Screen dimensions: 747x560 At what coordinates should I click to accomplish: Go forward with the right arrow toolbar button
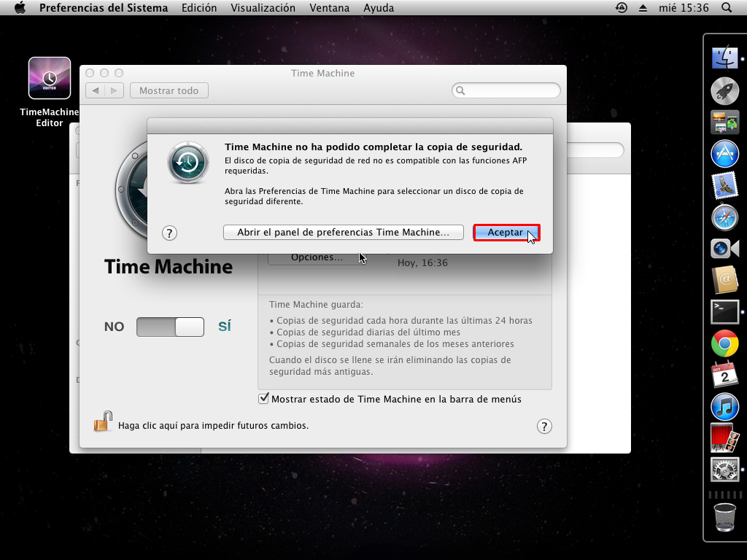(114, 90)
